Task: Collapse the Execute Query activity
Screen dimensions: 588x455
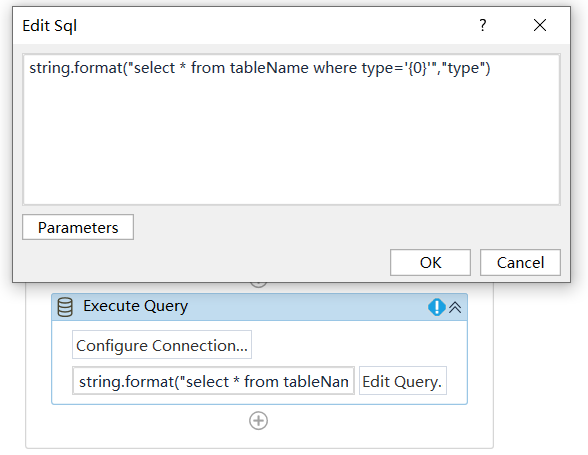Action: 455,307
